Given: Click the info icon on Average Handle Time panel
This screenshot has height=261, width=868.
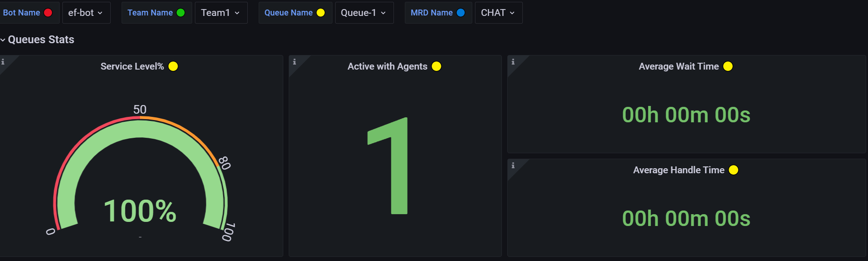Looking at the screenshot, I should (x=513, y=166).
